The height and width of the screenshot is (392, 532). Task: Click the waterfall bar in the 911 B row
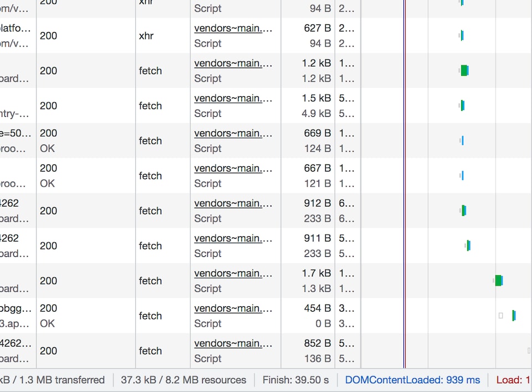[468, 245]
